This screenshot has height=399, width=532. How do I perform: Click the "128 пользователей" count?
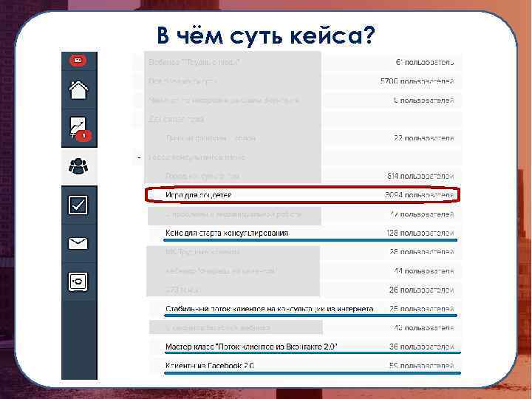point(420,233)
